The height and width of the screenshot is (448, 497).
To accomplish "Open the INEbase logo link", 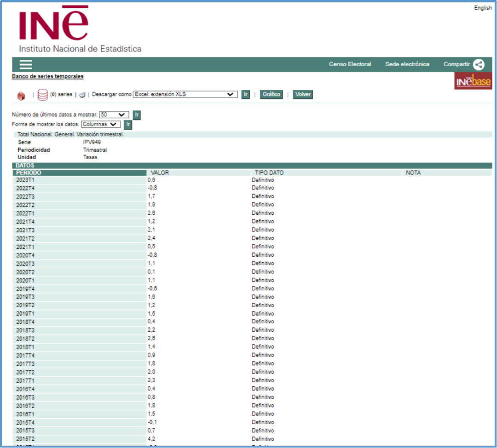I will (x=473, y=81).
